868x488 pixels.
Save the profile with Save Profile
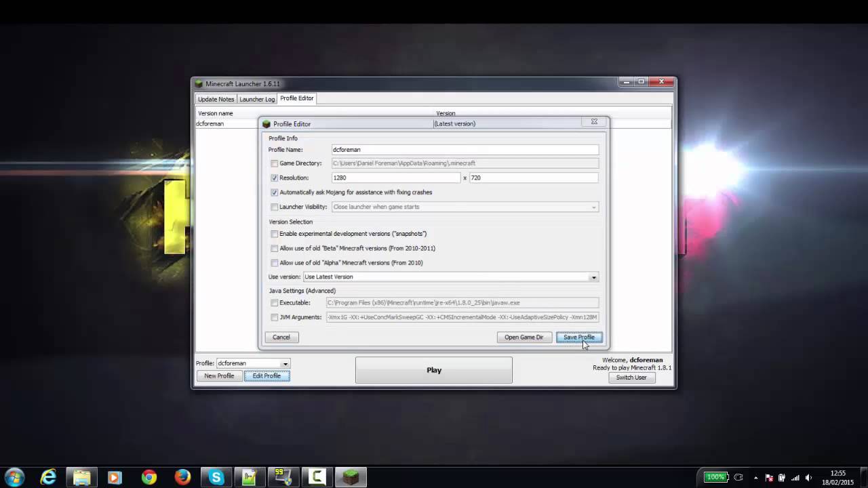tap(579, 337)
